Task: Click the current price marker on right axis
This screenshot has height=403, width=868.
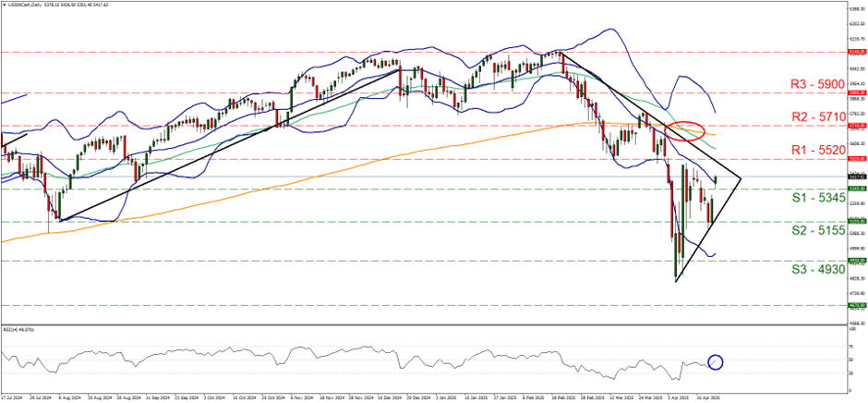Action: tap(856, 177)
